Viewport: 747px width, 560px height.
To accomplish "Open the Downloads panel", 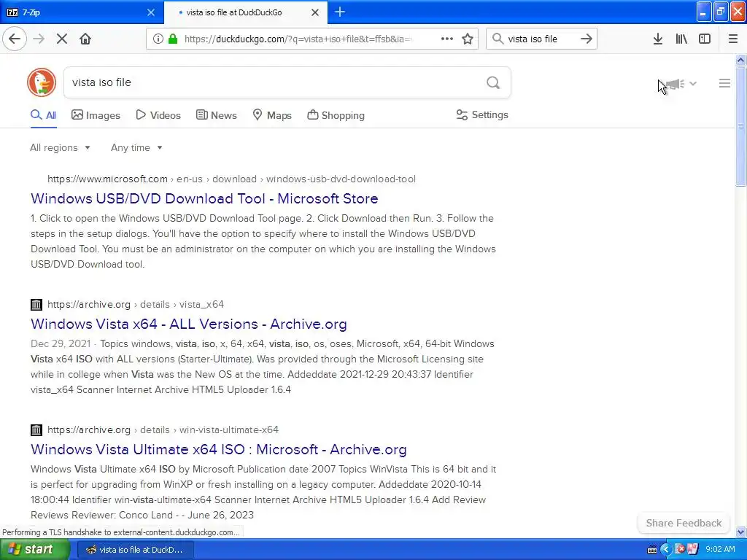I will [658, 39].
